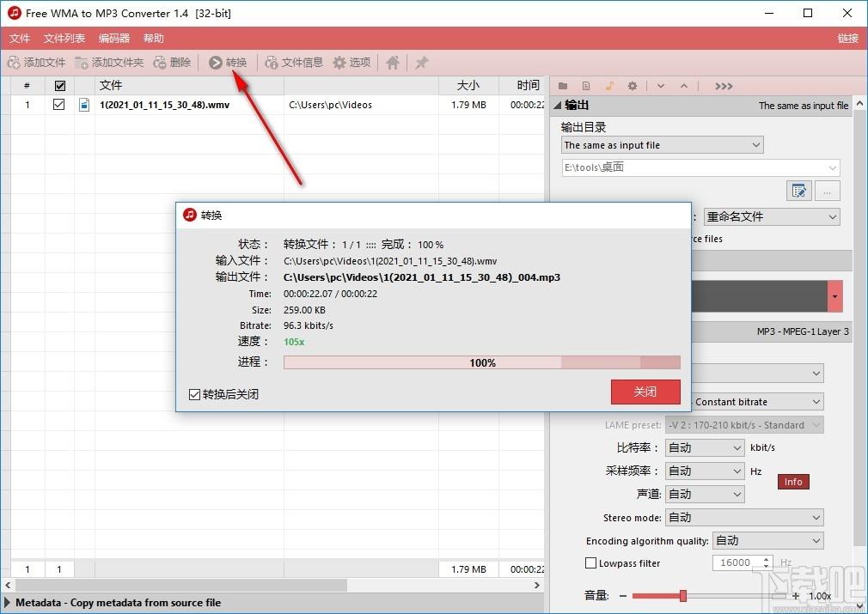Image resolution: width=868 pixels, height=614 pixels.
Task: Open the 帮助 menu
Action: click(x=153, y=38)
